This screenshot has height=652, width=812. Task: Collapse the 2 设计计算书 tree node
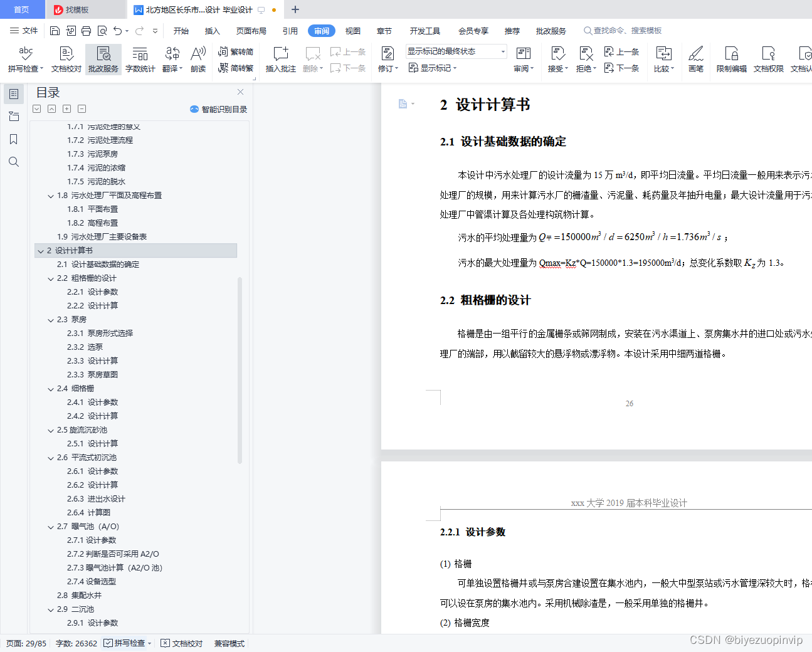(x=41, y=250)
